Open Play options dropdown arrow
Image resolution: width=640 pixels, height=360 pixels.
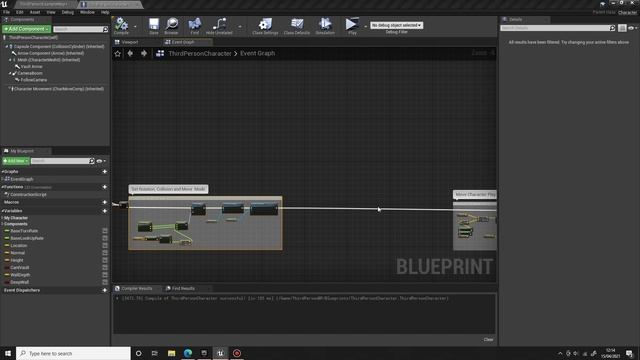(x=365, y=27)
